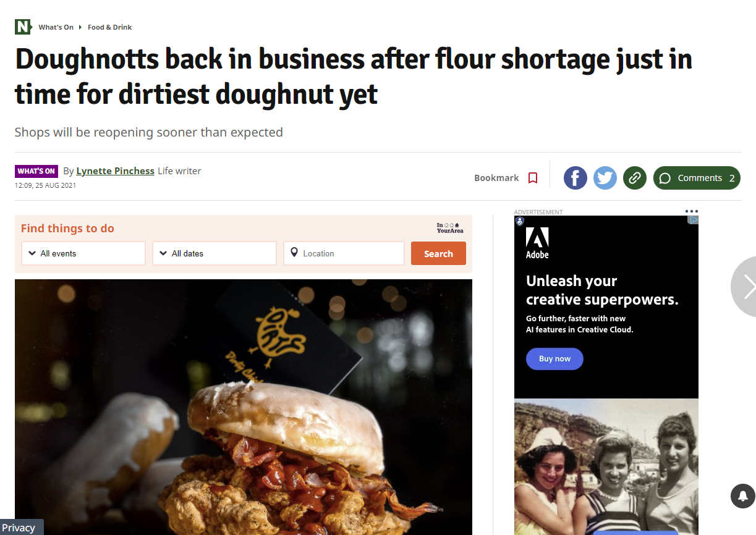Share article on Twitter
Image resolution: width=756 pixels, height=535 pixels.
[605, 178]
